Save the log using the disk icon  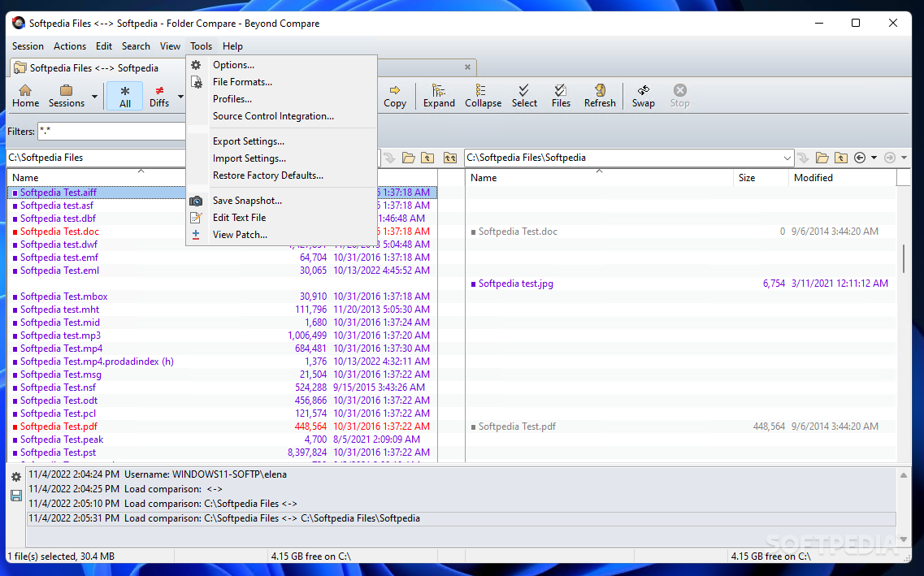coord(16,496)
